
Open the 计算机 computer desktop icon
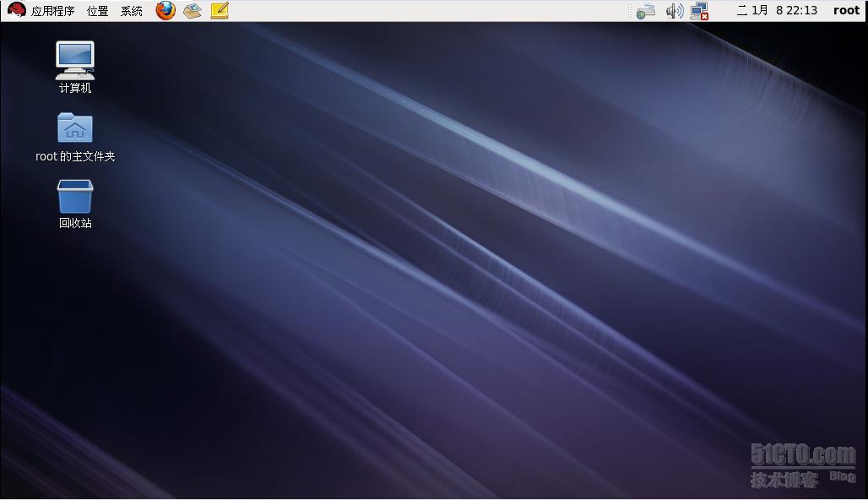[x=75, y=67]
